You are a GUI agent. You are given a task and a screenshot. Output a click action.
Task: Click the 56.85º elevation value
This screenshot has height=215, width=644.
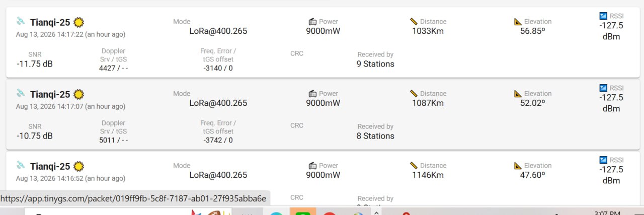pos(533,31)
